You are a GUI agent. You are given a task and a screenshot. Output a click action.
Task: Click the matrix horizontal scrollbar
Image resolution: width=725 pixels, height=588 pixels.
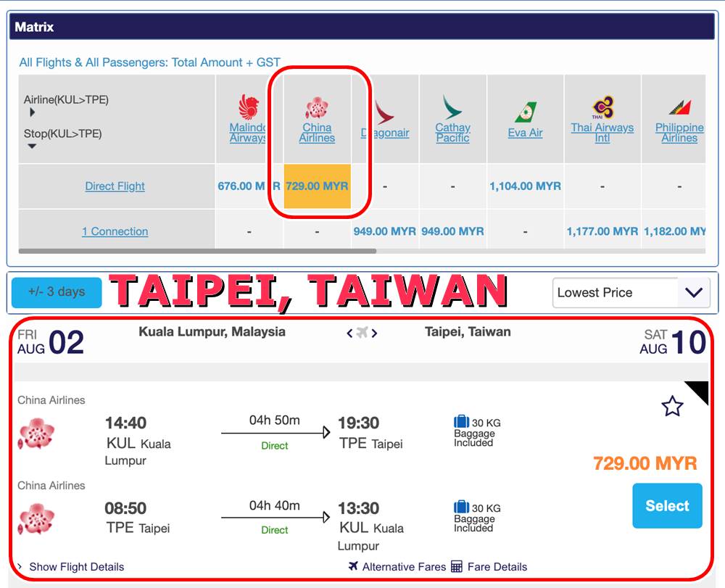197,251
